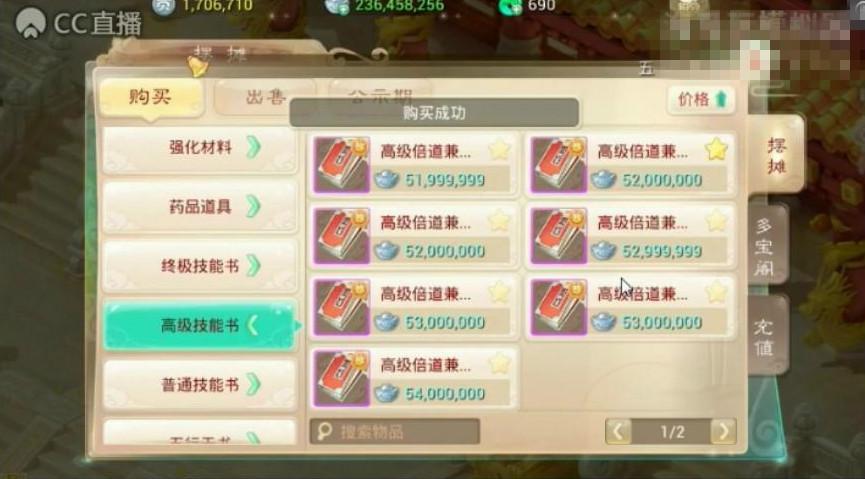Click the CC直播 logo icon
Screen dimensions: 865x479
coord(31,23)
